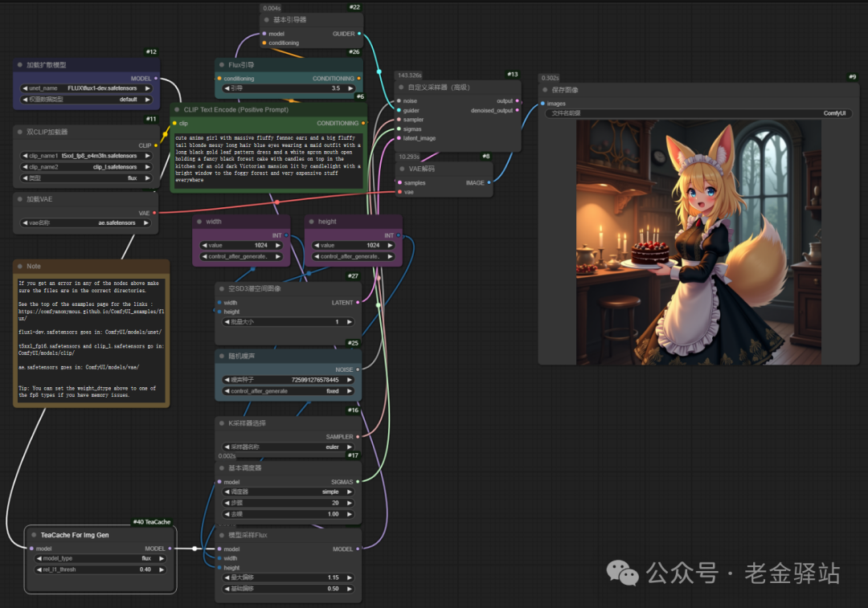Viewport: 868px width, 608px height.
Task: Collapse the 加载VAE node via its title dot
Action: [x=20, y=199]
